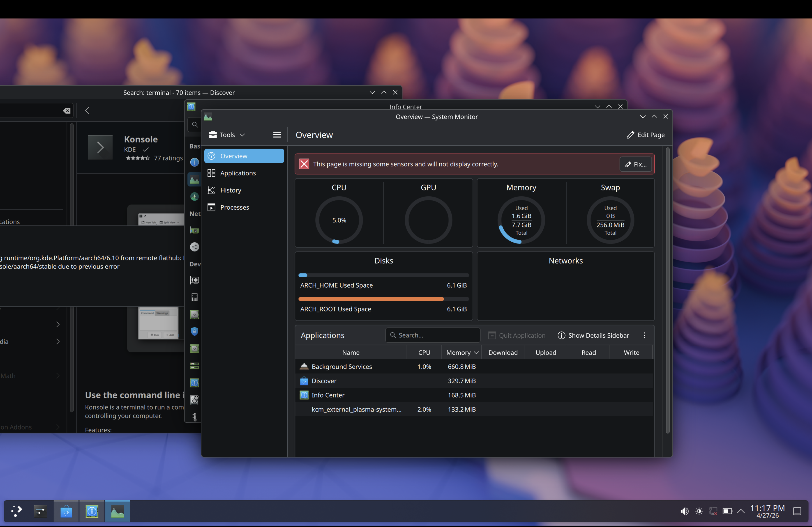Sort by the Write column header
This screenshot has width=812, height=527.
tap(631, 353)
